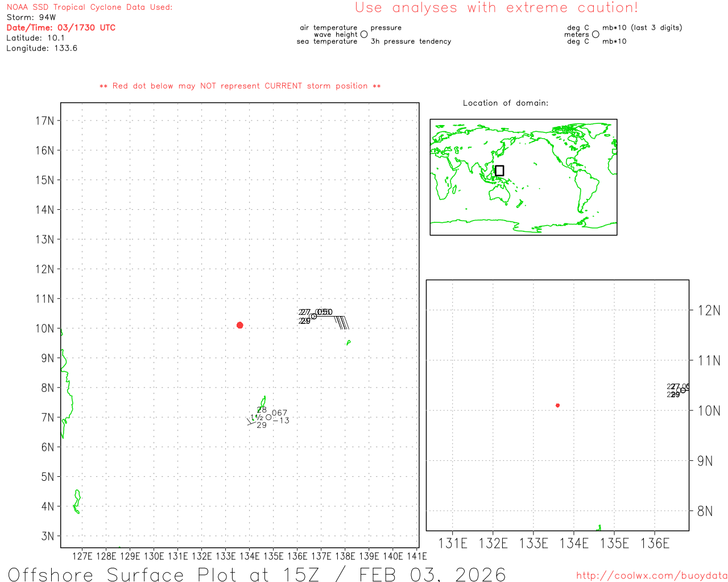Click the NOAA SSD Tropical Cyclone Data header
This screenshot has width=728, height=582.
click(89, 7)
